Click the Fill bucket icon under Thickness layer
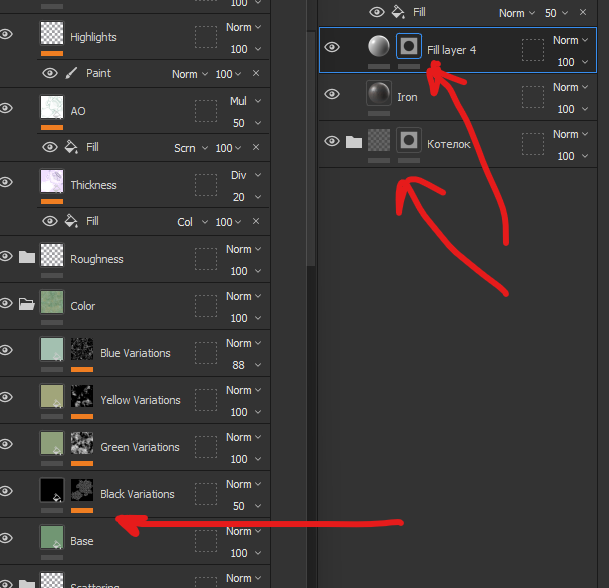This screenshot has height=588, width=609. [72, 221]
